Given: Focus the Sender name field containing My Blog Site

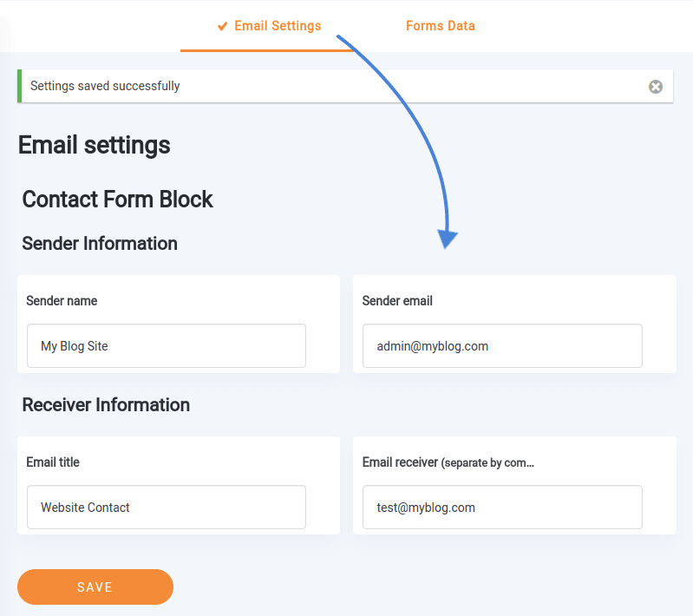Looking at the screenshot, I should (167, 346).
